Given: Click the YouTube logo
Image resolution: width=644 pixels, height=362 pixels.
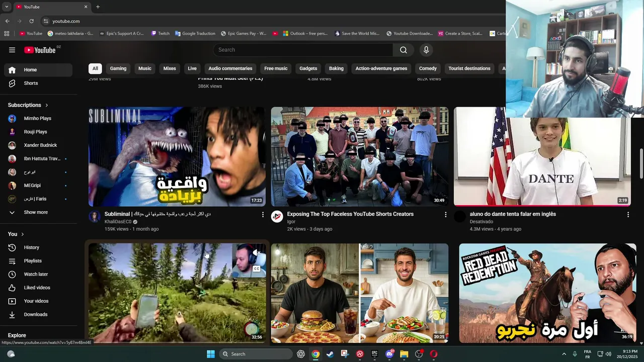Looking at the screenshot, I should 40,50.
